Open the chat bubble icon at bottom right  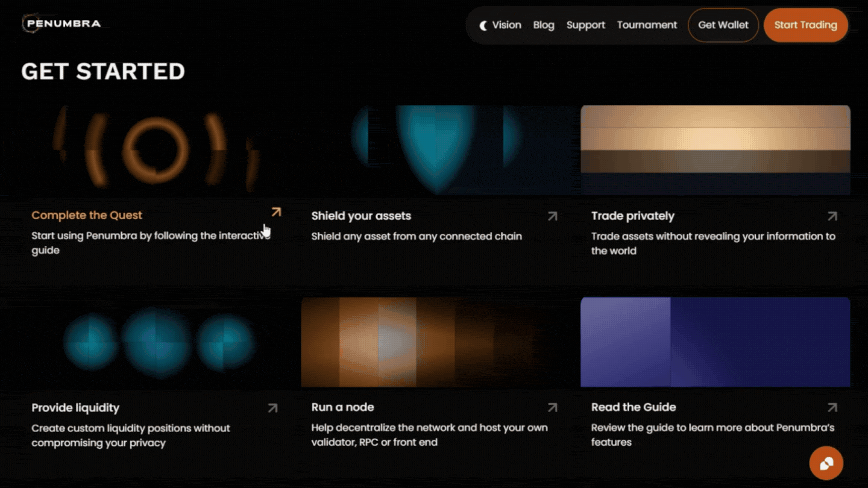(x=826, y=463)
